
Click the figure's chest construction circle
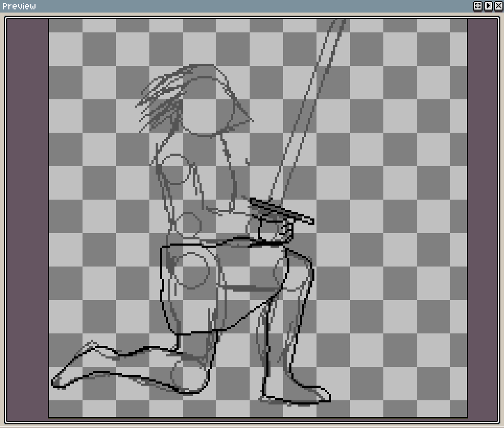click(175, 167)
